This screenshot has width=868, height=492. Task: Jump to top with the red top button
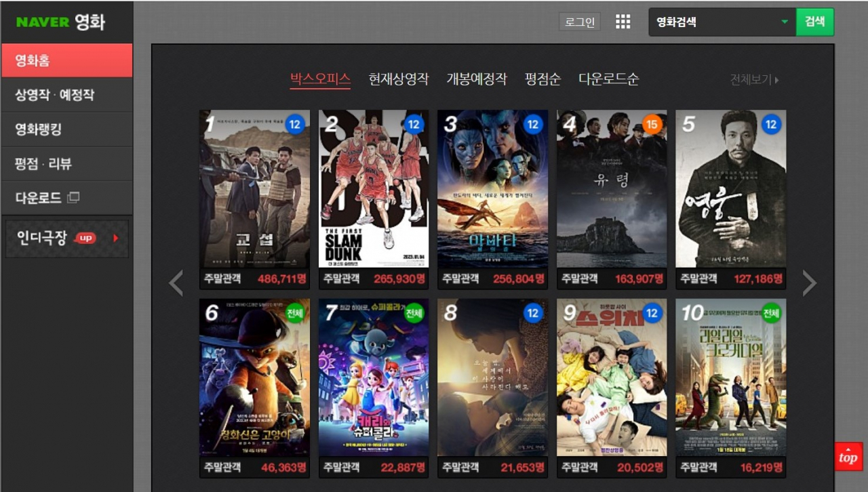(x=848, y=456)
